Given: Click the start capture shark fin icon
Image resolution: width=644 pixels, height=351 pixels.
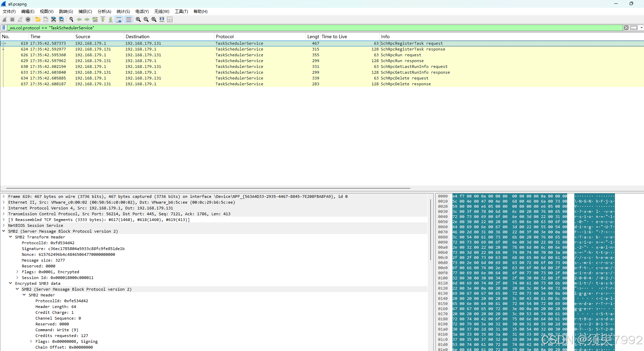Looking at the screenshot, I should coord(4,19).
